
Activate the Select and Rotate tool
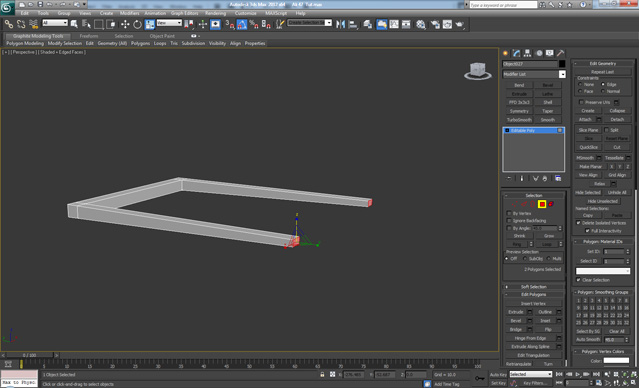tap(137, 24)
